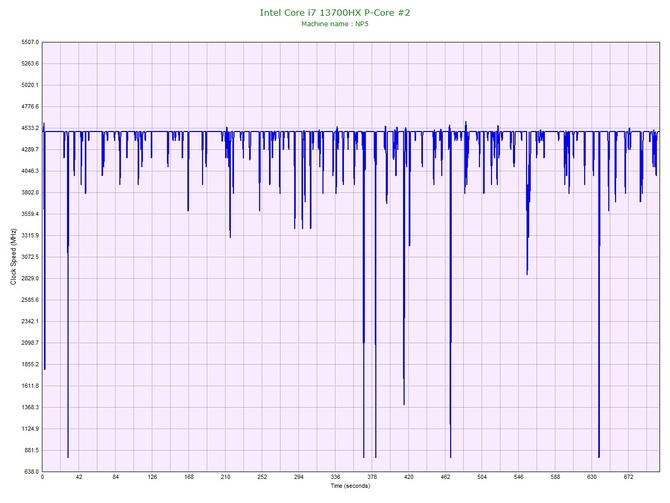Screen dimensions: 670x503
Task: Click the 168 time-axis label
Action: click(189, 477)
